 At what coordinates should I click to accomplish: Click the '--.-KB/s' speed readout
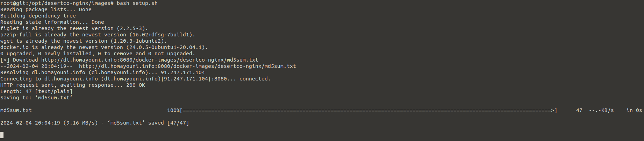[601, 110]
